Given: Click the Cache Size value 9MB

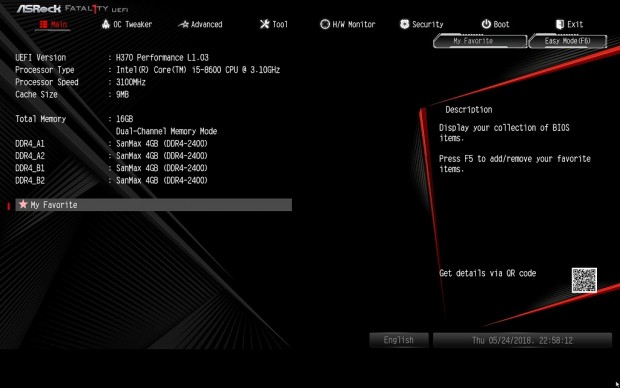Looking at the screenshot, I should point(122,95).
